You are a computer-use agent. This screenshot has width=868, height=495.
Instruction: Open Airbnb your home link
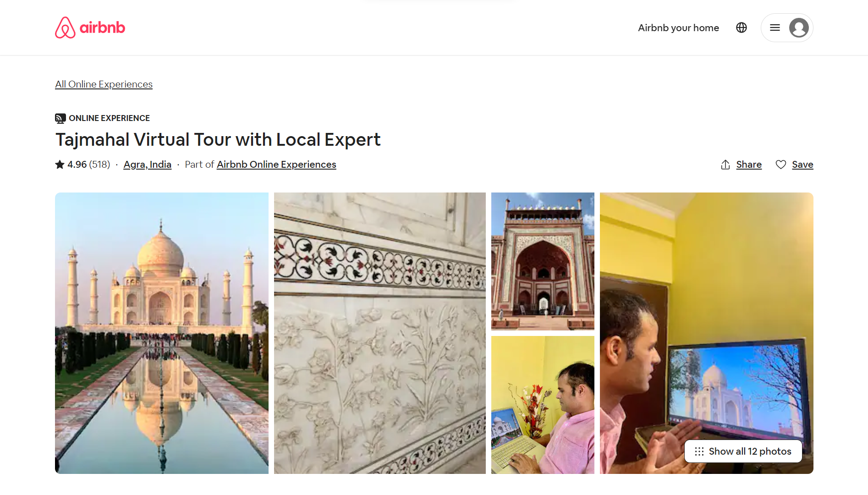[678, 27]
